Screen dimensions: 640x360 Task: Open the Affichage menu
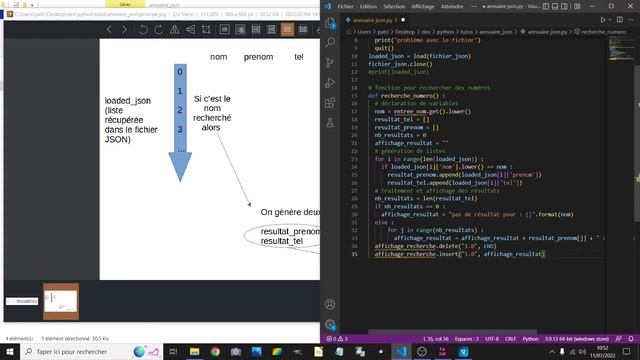tap(422, 6)
